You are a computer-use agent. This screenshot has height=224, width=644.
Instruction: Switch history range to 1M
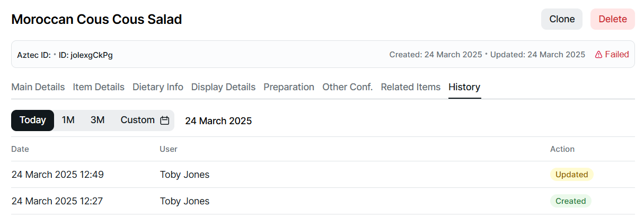click(68, 120)
